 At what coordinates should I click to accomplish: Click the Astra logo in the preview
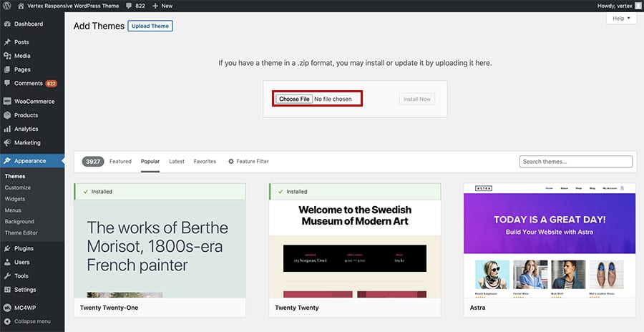pos(484,188)
